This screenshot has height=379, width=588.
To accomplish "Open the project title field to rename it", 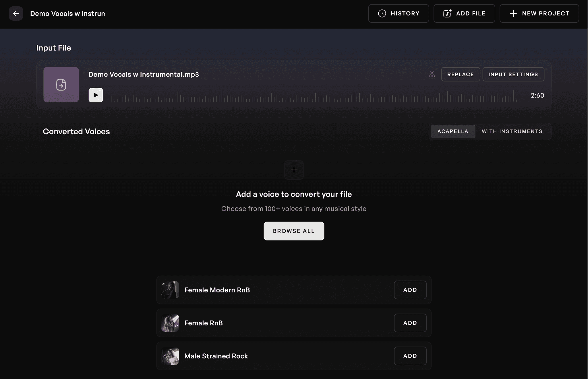I will pos(67,13).
